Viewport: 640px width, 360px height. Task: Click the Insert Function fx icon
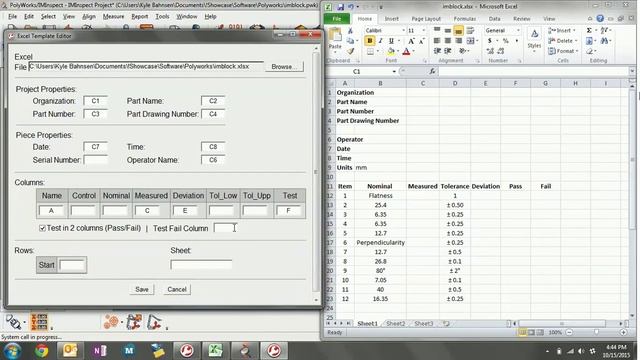[x=432, y=71]
